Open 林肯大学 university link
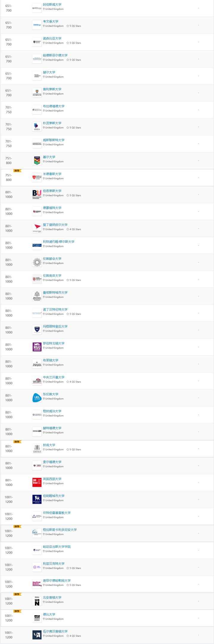This screenshot has width=214, height=644. click(x=49, y=445)
